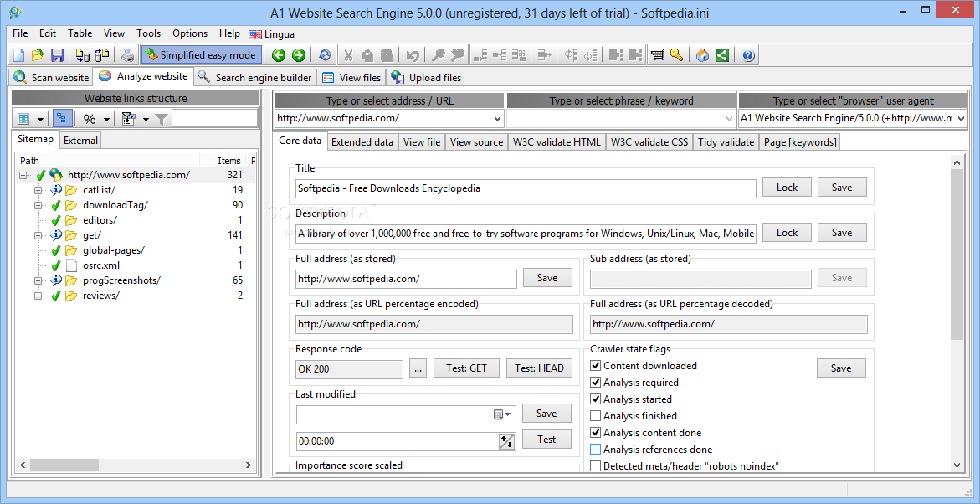
Task: Open the phrase / keyword dropdown
Action: 730,118
